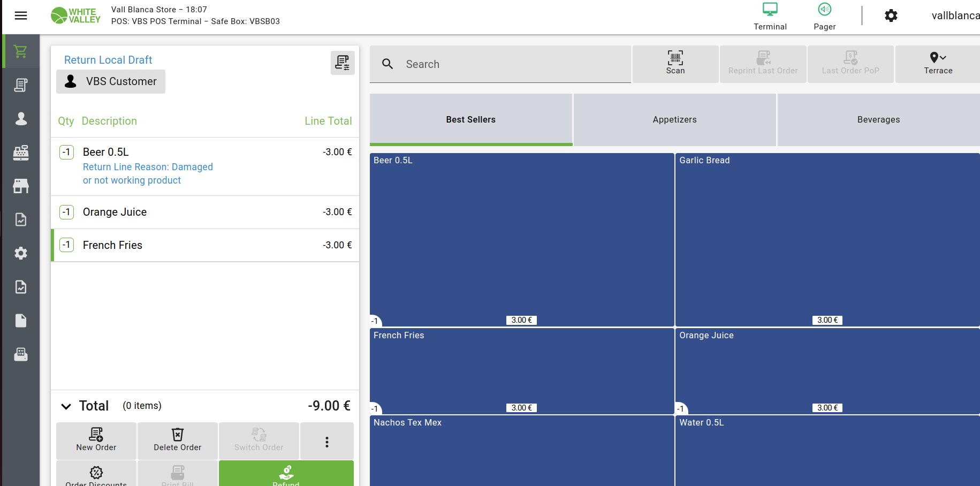Image resolution: width=980 pixels, height=486 pixels.
Task: Add Garlic Bread product tile
Action: pyautogui.click(x=827, y=240)
